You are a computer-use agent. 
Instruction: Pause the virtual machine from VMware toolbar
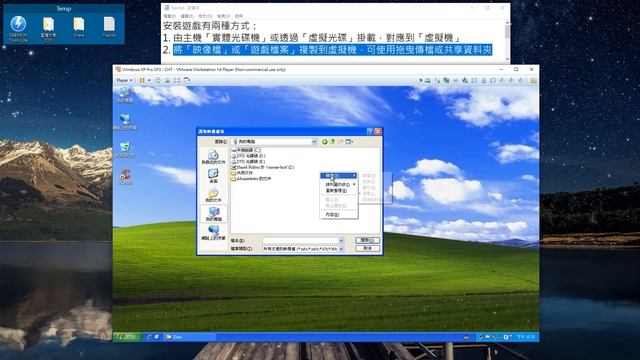click(x=142, y=80)
